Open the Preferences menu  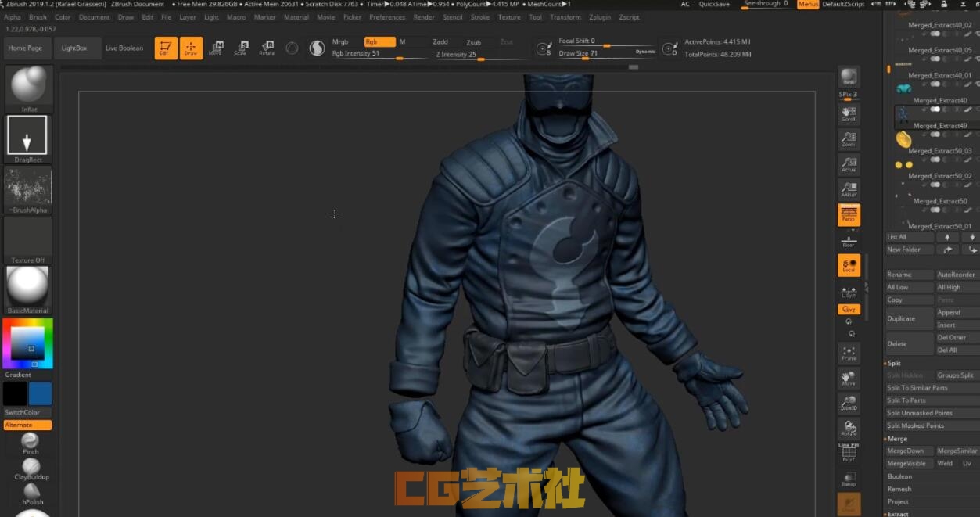coord(387,17)
